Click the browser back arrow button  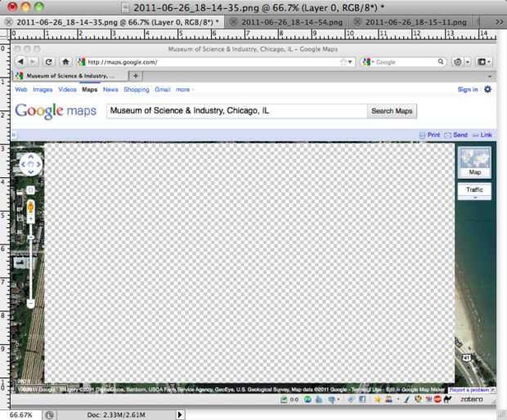20,62
